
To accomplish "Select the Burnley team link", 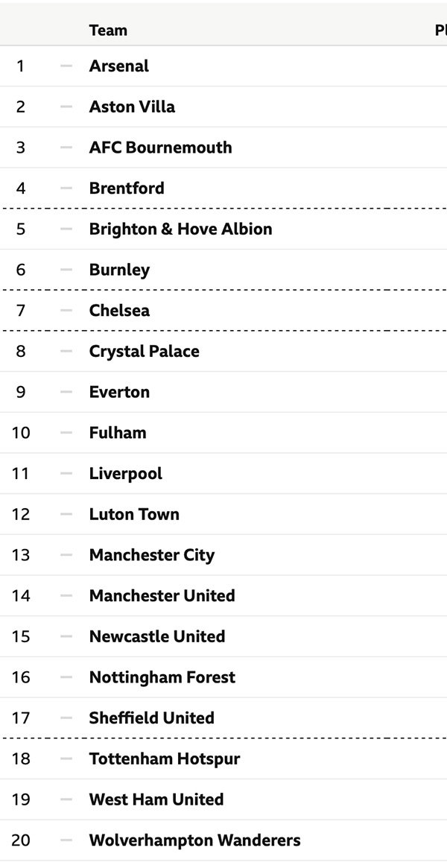I will [x=119, y=270].
